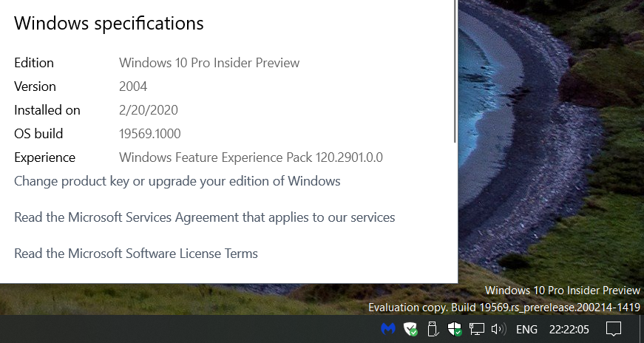The image size is (644, 343).
Task: Select installed on date 2/20/2020
Action: click(x=149, y=110)
